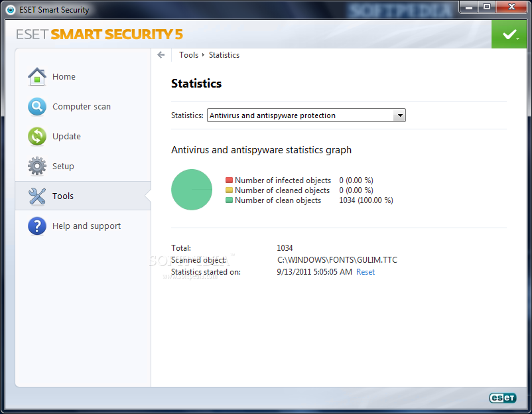Click the Home house icon
The height and width of the screenshot is (414, 532).
point(37,76)
